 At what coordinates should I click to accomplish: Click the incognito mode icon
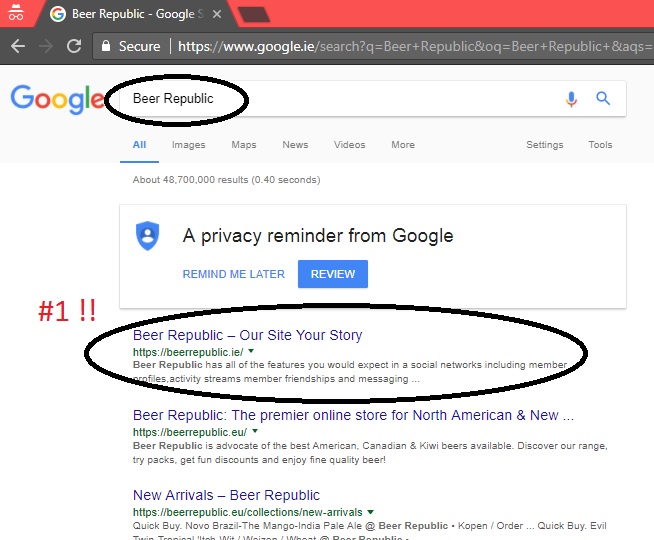[16, 12]
